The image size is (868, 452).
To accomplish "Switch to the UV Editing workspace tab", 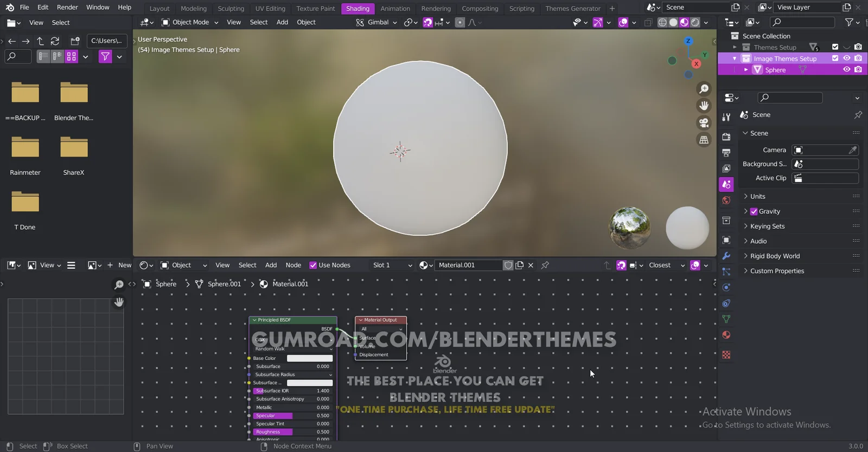I will [x=270, y=8].
